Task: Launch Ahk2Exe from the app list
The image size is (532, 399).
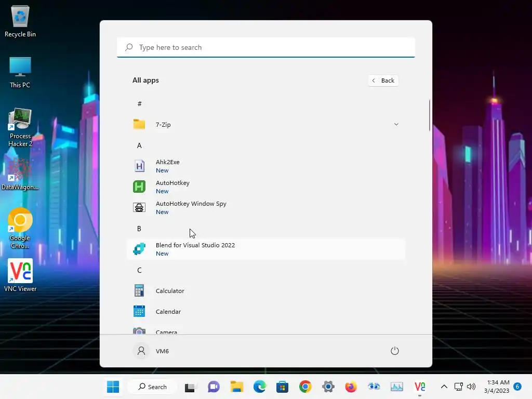Action: point(265,166)
